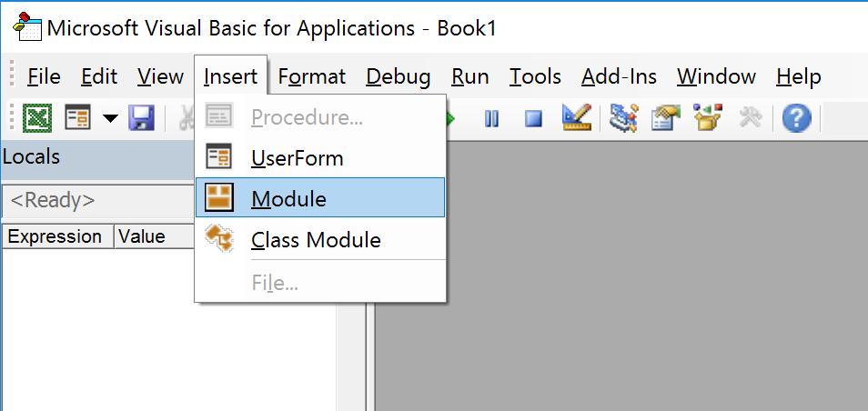Click the View Microsoft Excel toolbar icon

(x=38, y=118)
